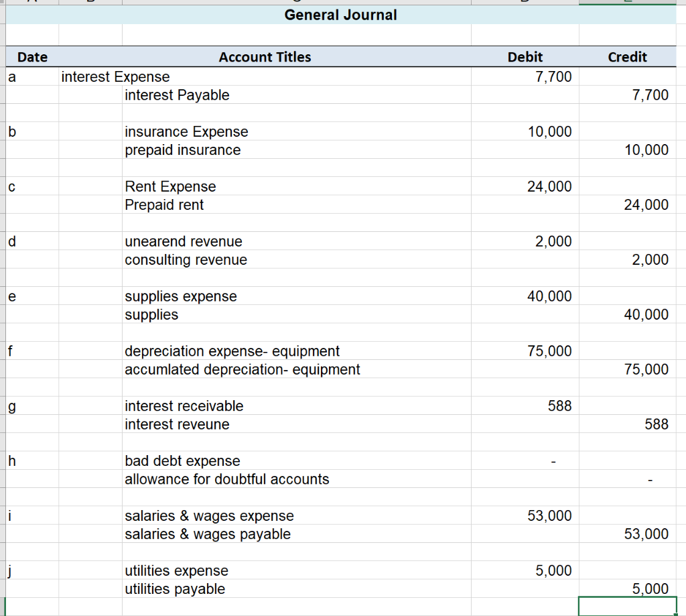Select the depreciation expense- equipment cell

point(297,351)
